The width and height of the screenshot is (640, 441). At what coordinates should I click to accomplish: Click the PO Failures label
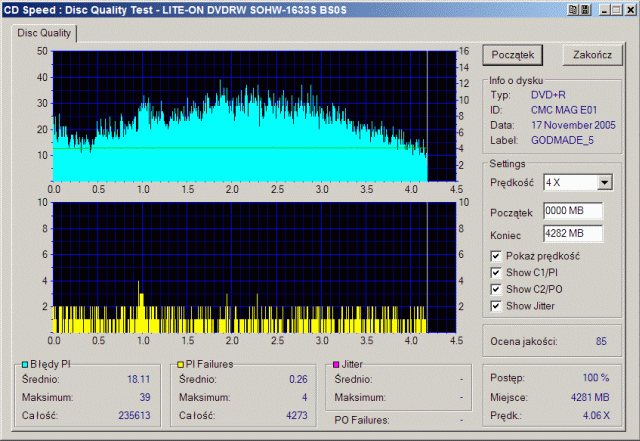coord(362,420)
